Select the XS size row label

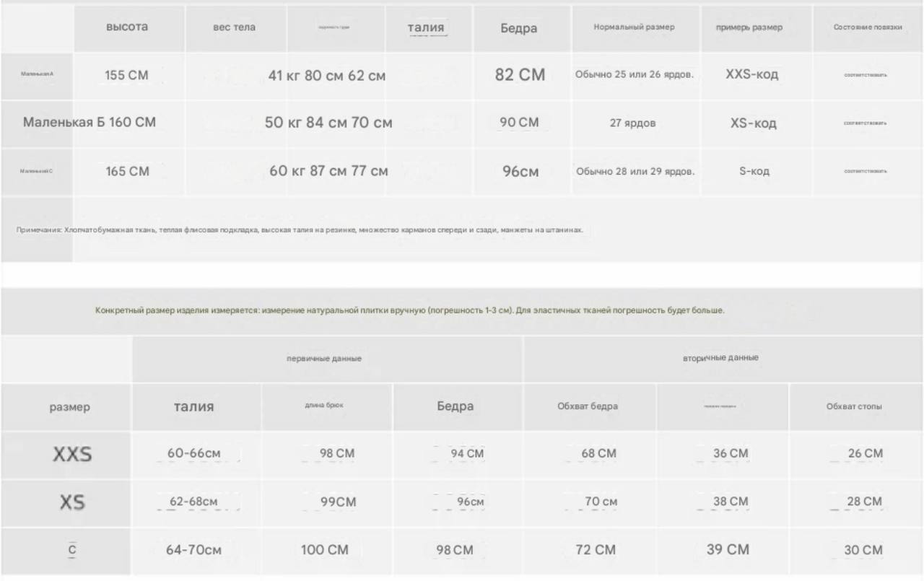(x=72, y=503)
